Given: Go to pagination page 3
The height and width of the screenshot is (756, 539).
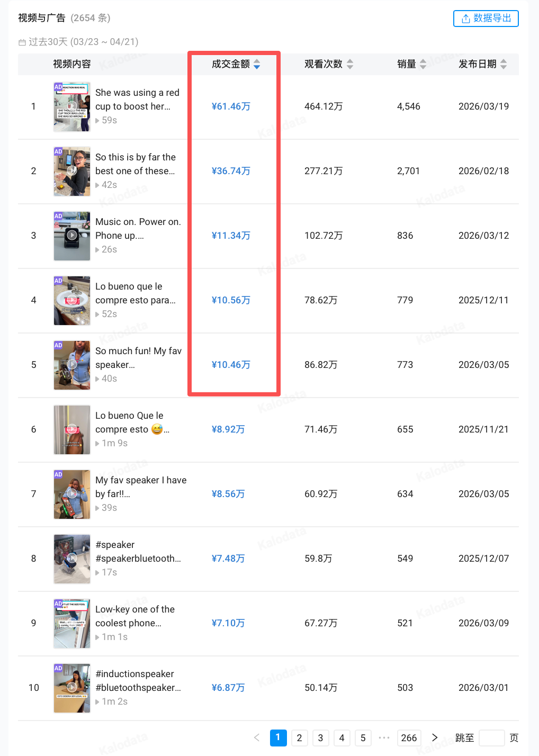Looking at the screenshot, I should 320,738.
